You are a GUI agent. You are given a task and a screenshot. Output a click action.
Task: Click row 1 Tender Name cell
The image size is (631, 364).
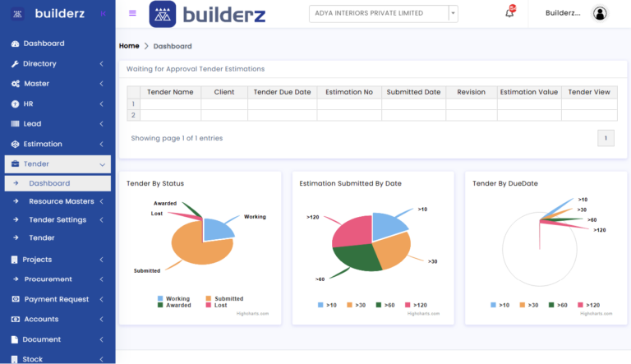[x=170, y=104]
